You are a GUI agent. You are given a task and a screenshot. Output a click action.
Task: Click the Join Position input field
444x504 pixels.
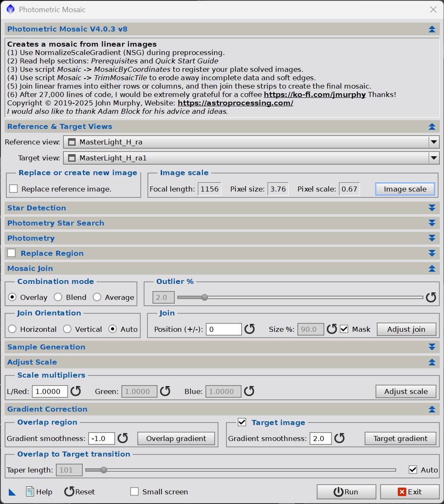[224, 329]
